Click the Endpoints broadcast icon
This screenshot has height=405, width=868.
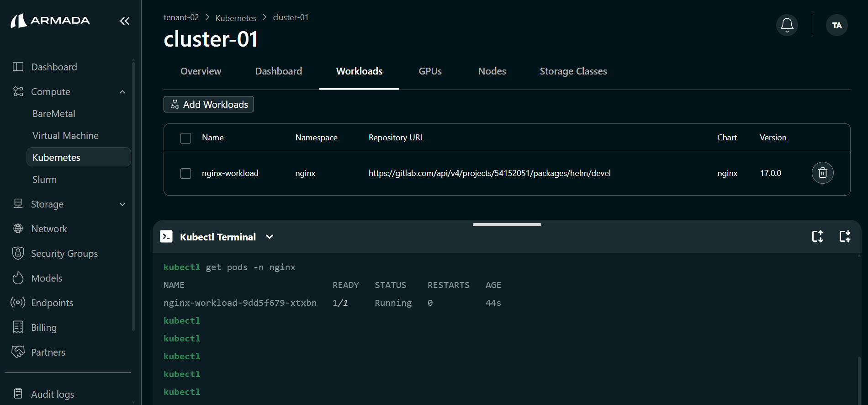pyautogui.click(x=18, y=303)
